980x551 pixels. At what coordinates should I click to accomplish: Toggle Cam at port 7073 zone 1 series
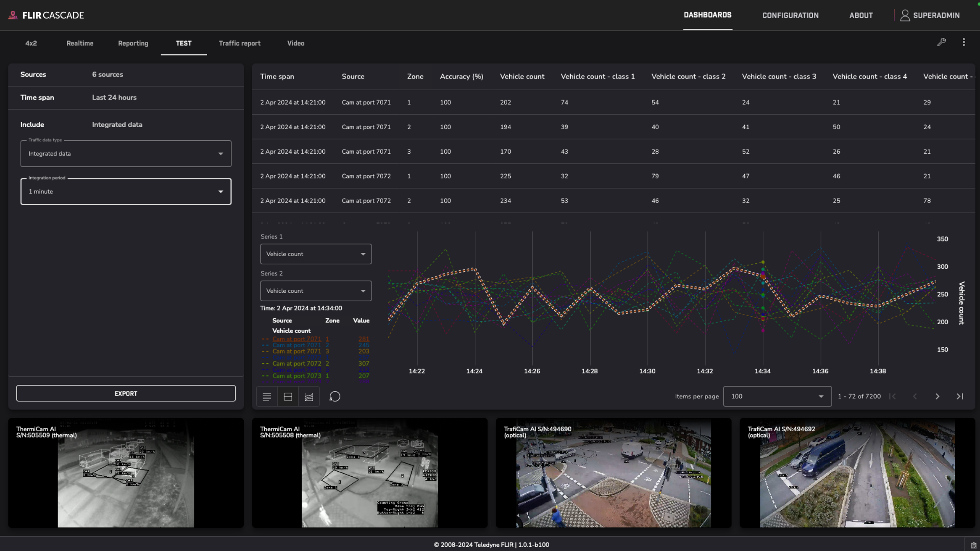point(296,376)
